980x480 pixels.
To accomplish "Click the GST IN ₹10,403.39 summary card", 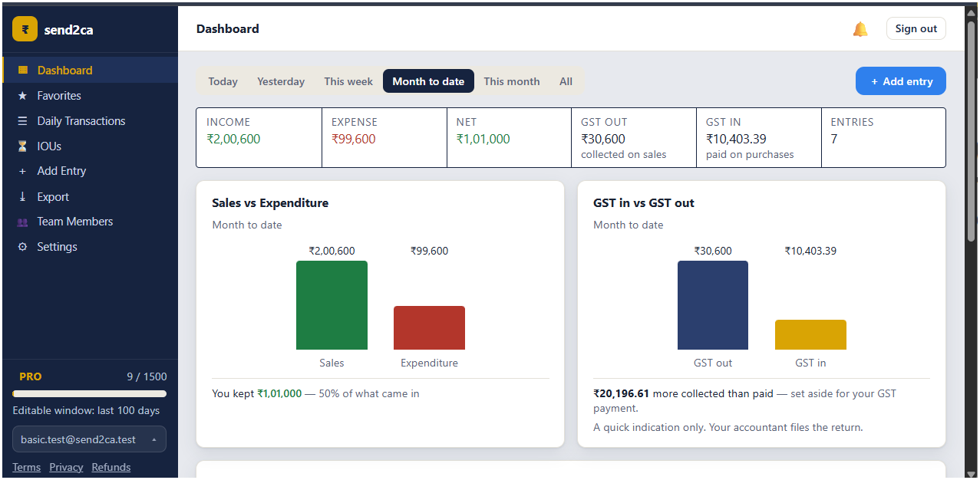I will 759,137.
